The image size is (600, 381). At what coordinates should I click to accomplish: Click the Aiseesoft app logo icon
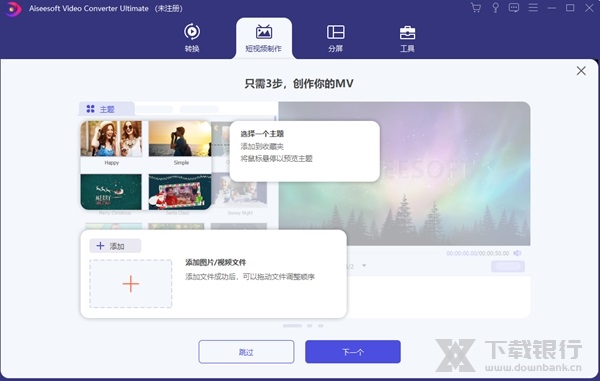click(13, 8)
